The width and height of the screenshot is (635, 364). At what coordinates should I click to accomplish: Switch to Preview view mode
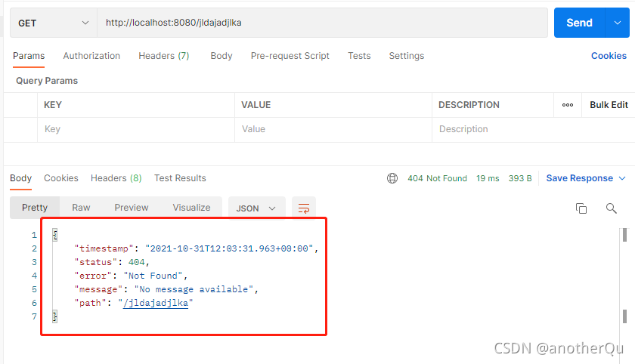pyautogui.click(x=132, y=208)
